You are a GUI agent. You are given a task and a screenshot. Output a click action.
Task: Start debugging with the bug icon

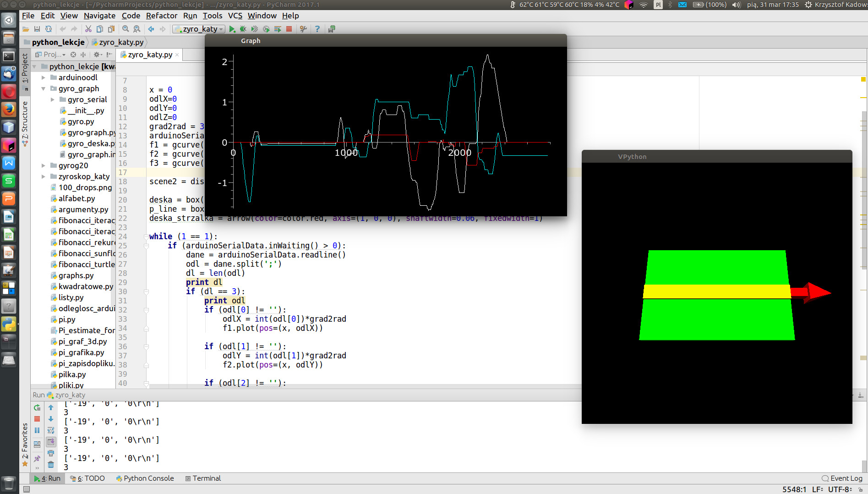tap(243, 29)
